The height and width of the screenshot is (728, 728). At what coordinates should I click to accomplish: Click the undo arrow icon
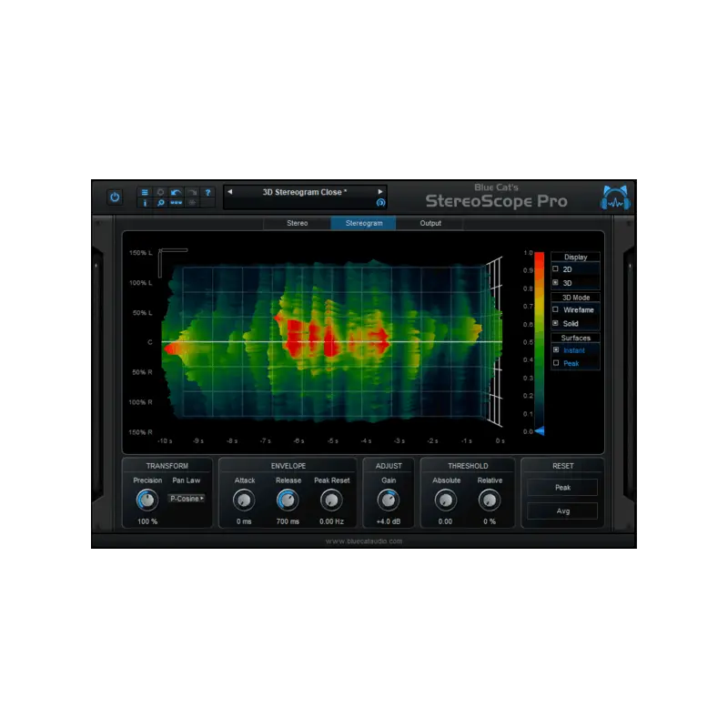[176, 192]
